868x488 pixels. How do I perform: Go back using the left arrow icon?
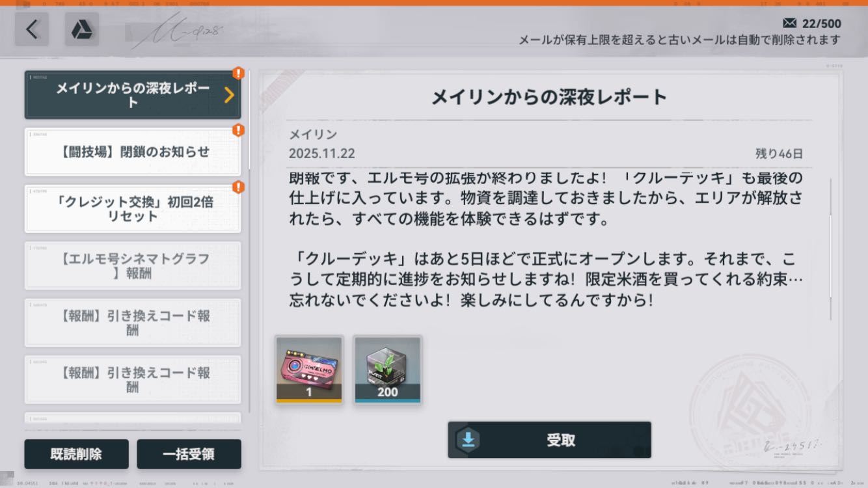tap(32, 29)
